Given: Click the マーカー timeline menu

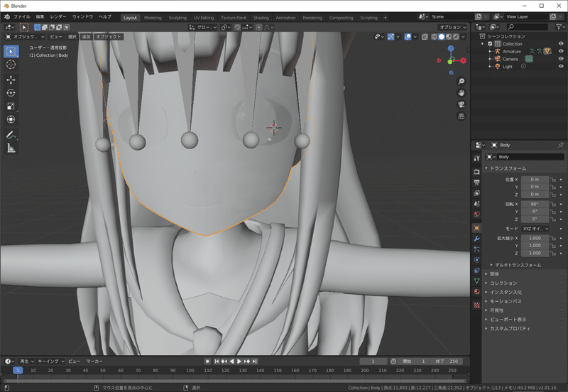Looking at the screenshot, I should coord(94,361).
